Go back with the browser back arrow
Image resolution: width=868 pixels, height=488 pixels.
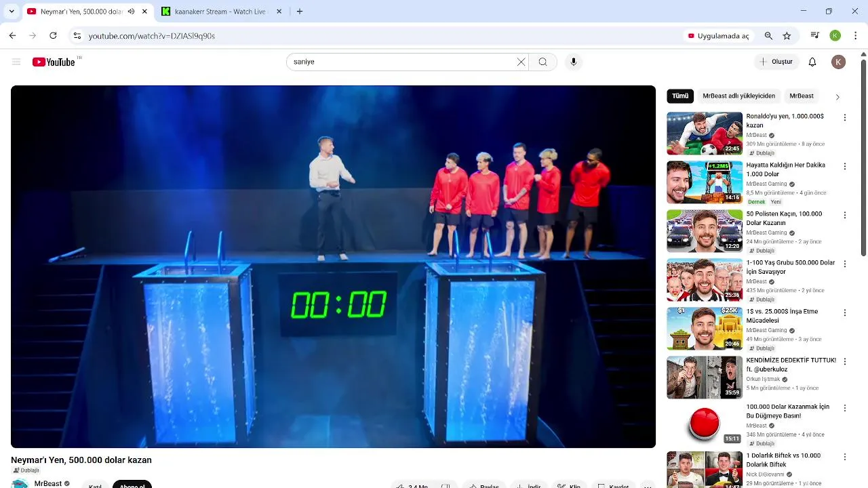[12, 36]
